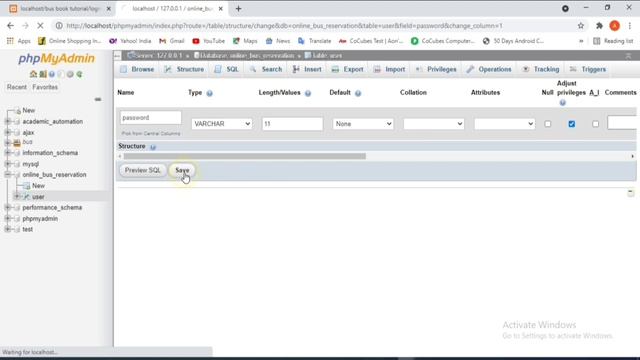640x360 pixels.
Task: Open the Default dropdown showing None
Action: (363, 124)
